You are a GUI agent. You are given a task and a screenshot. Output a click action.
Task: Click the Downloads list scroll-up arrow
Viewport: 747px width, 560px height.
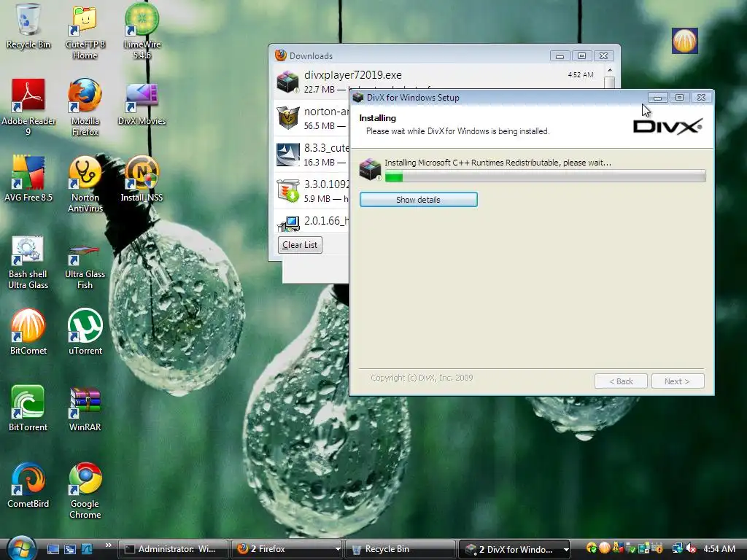point(609,71)
